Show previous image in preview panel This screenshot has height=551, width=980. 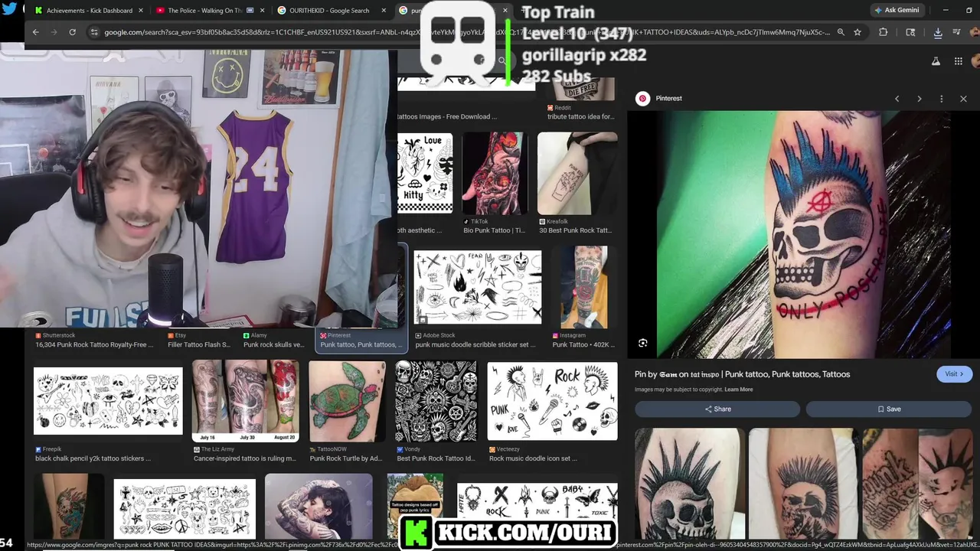(897, 99)
